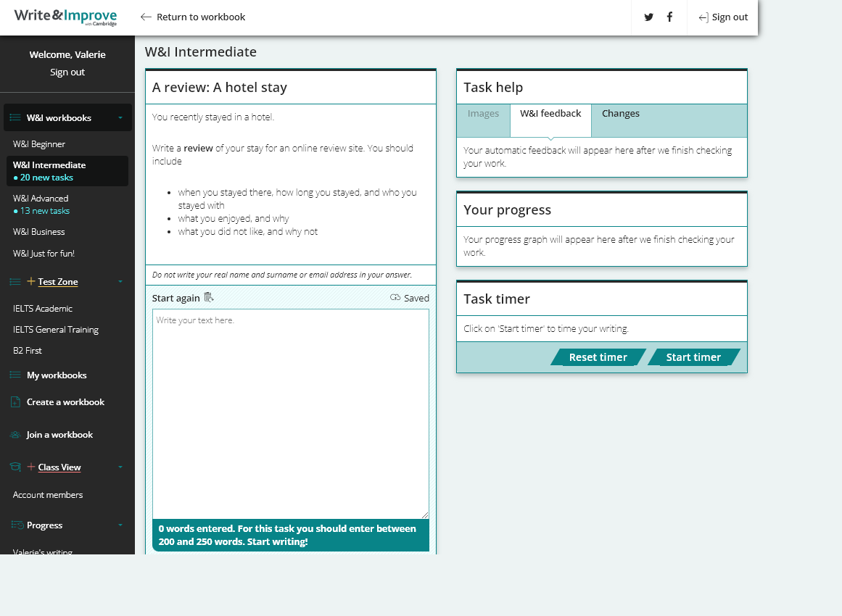
Task: Click the Facebook share icon
Action: tap(669, 17)
